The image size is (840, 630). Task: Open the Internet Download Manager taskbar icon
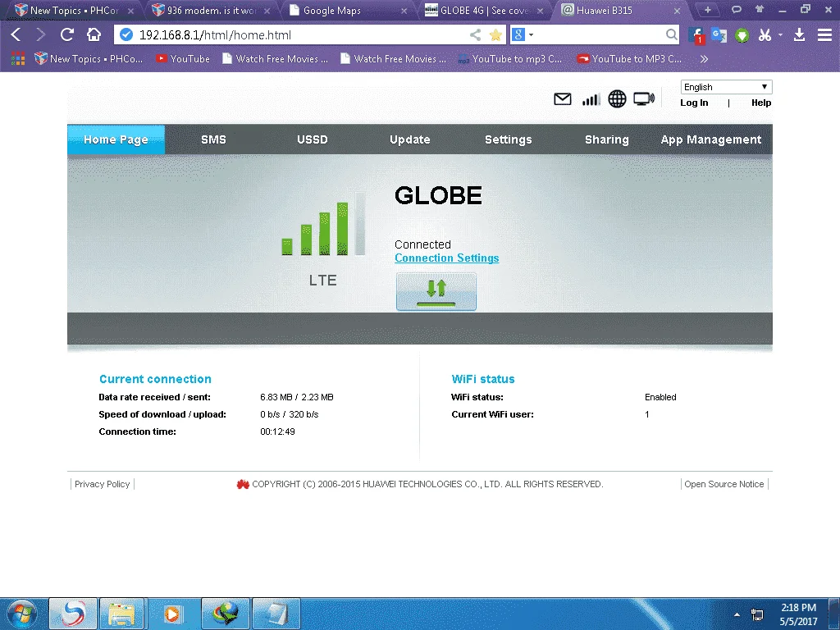225,614
